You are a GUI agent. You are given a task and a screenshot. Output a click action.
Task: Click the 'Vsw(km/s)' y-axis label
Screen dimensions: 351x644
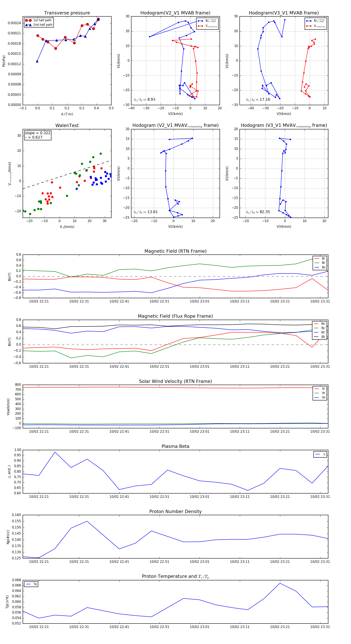pyautogui.click(x=8, y=407)
